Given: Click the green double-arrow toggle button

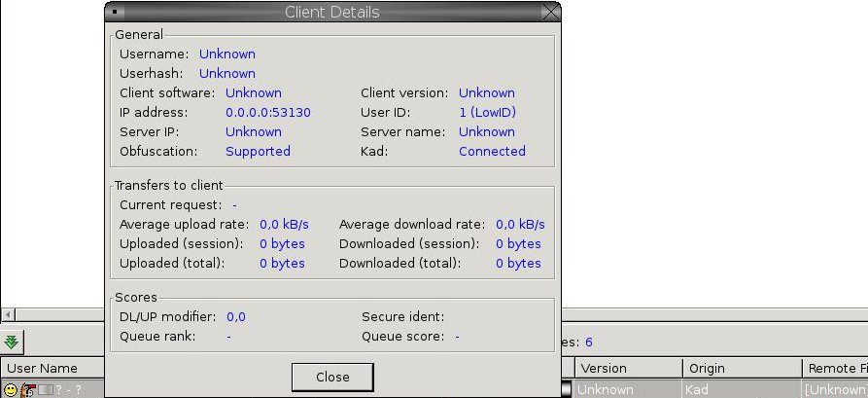Looking at the screenshot, I should pos(12,342).
